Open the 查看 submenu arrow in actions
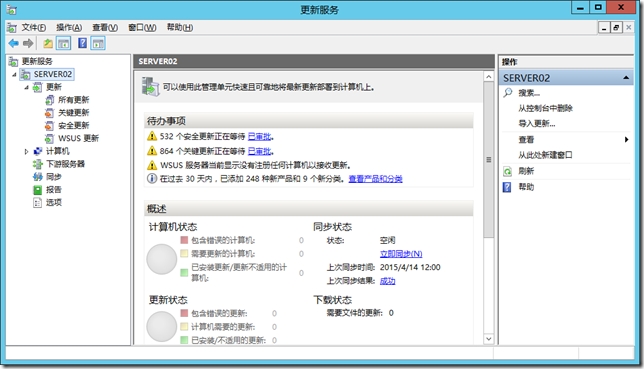The width and height of the screenshot is (644, 369). click(626, 140)
